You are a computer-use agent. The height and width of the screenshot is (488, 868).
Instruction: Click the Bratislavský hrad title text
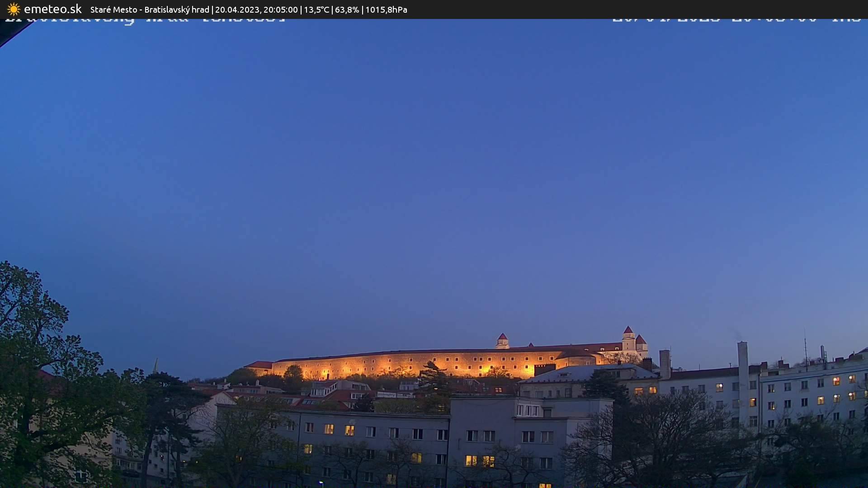pyautogui.click(x=176, y=9)
